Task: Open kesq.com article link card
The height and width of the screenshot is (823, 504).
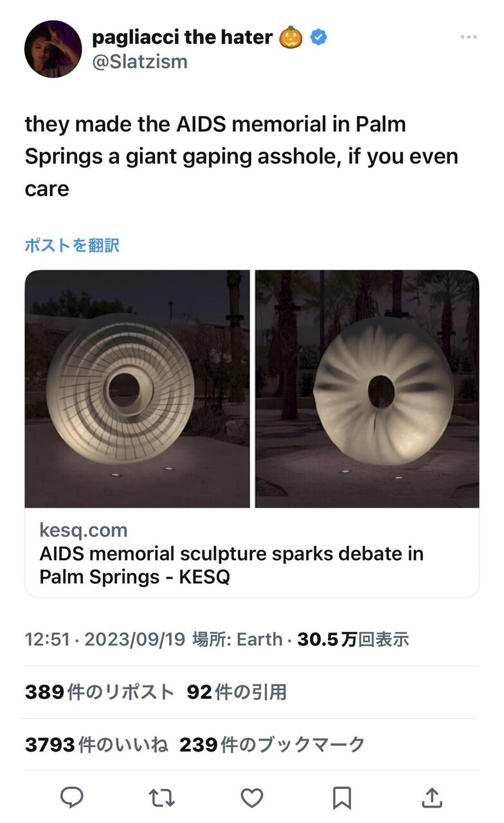Action: coord(252,553)
